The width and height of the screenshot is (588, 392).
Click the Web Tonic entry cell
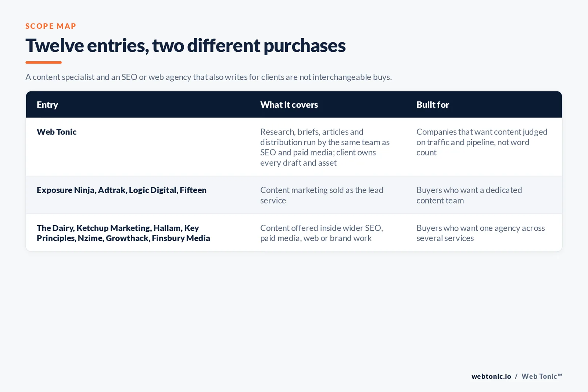pos(57,132)
